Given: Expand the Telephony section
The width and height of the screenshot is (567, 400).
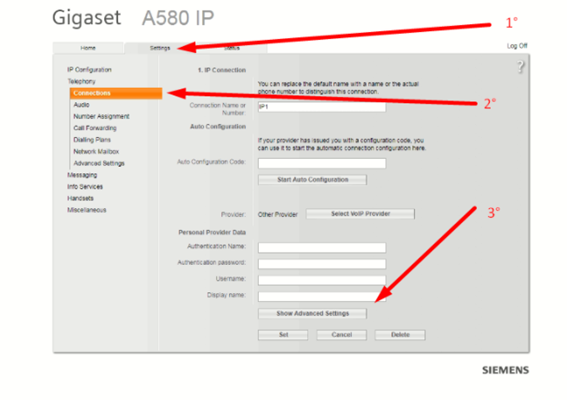Looking at the screenshot, I should click(81, 81).
